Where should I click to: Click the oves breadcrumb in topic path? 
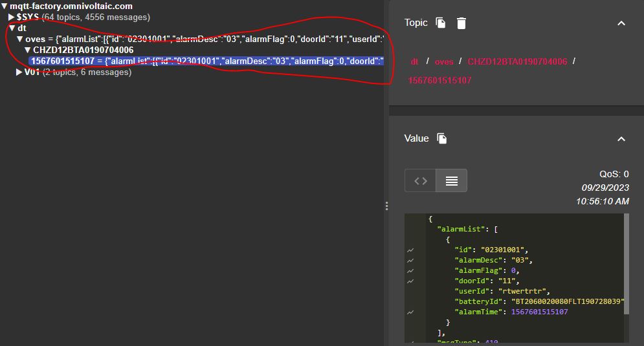coord(444,61)
